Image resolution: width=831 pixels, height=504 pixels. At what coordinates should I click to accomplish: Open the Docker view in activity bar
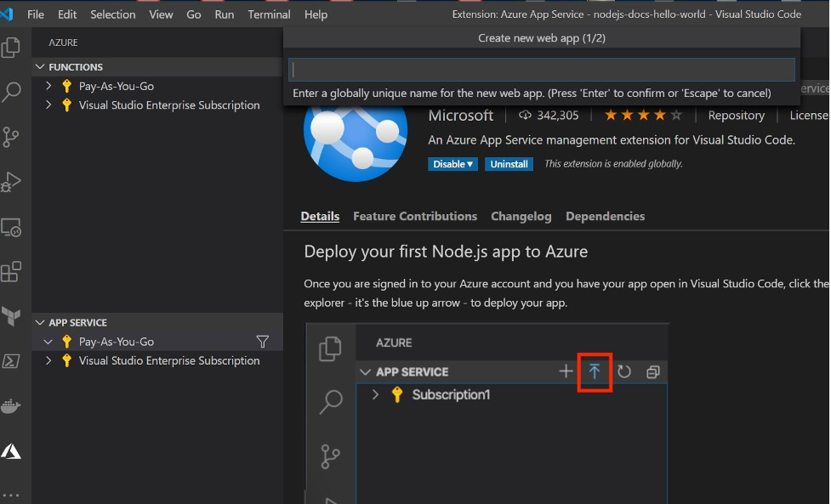[x=10, y=406]
